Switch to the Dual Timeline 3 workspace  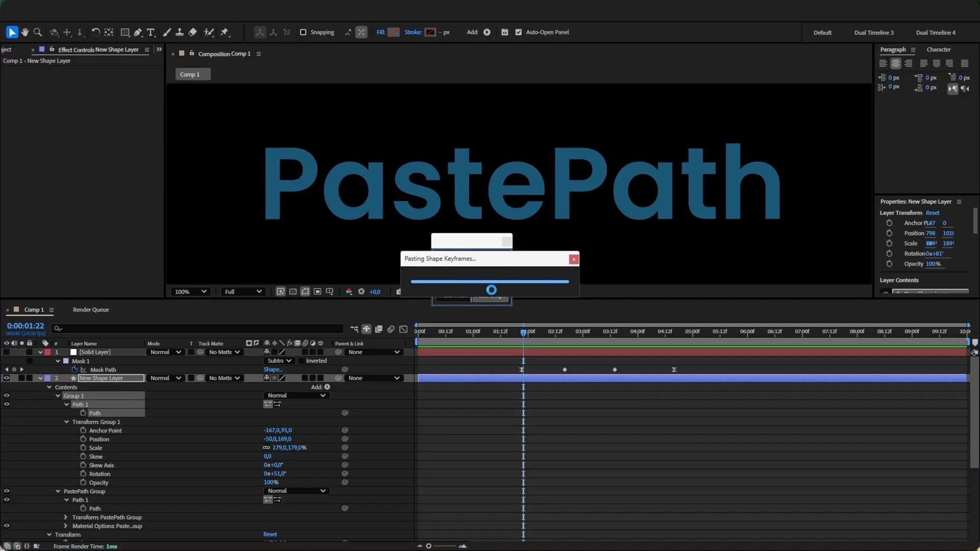click(x=873, y=32)
